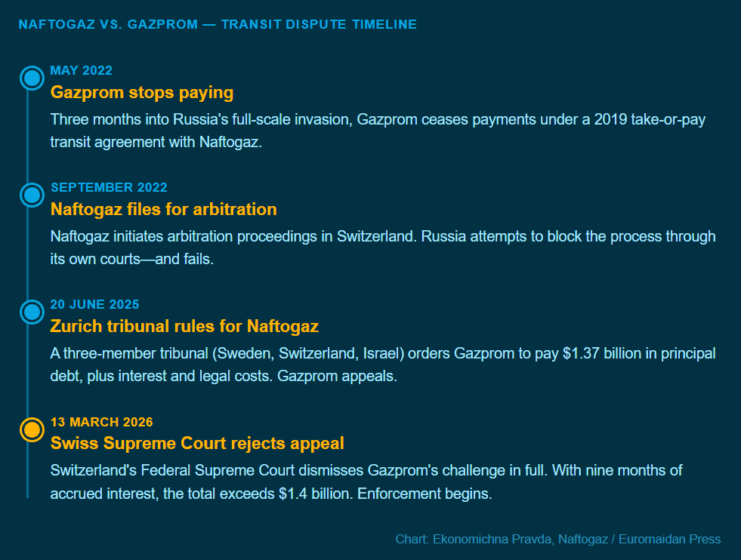741x560 pixels.
Task: Select the third hollow circle on timeline
Action: (x=31, y=312)
